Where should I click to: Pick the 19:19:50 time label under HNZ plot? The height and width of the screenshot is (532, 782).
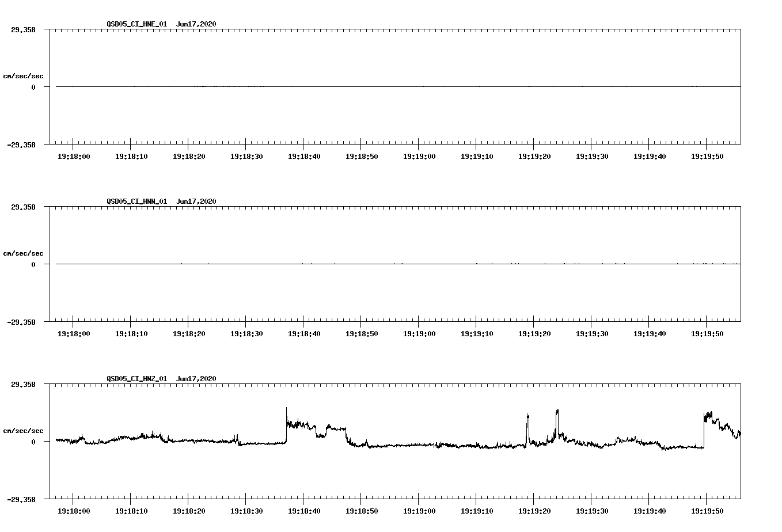click(707, 511)
